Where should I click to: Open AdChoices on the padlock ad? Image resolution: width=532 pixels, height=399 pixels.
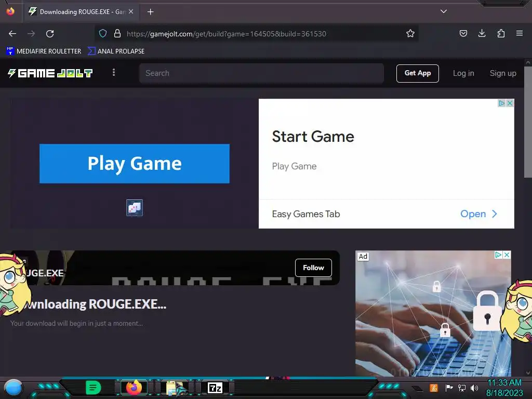498,255
